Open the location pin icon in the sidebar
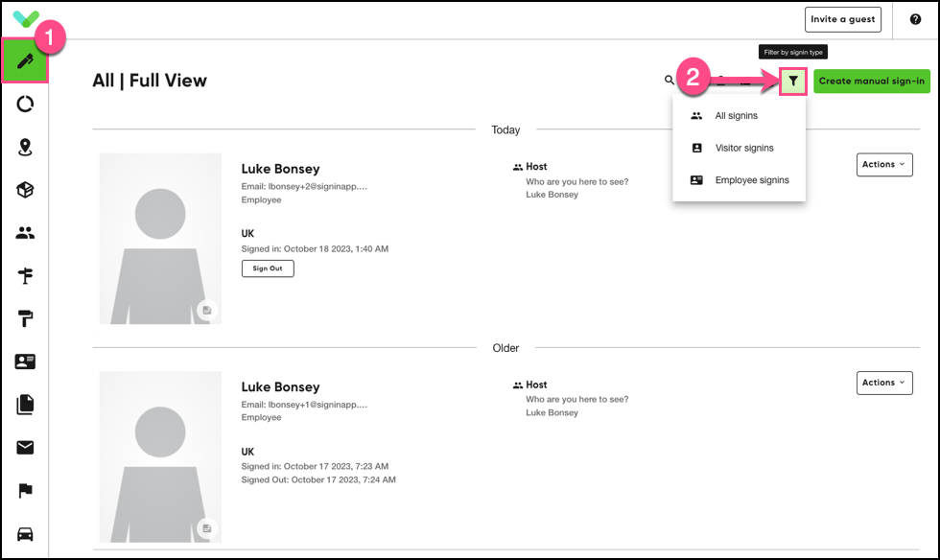 [x=25, y=147]
